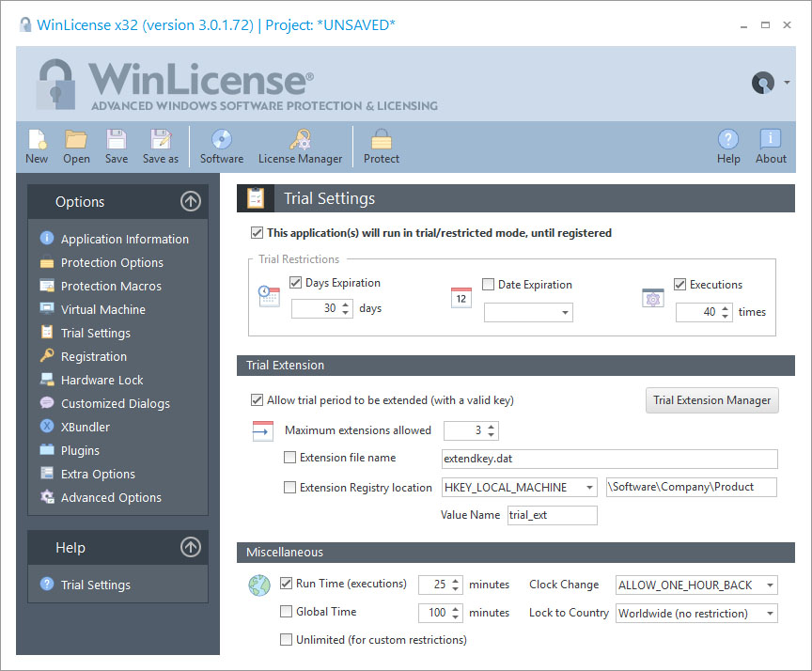Go to the XBundler section
812x671 pixels.
point(86,427)
